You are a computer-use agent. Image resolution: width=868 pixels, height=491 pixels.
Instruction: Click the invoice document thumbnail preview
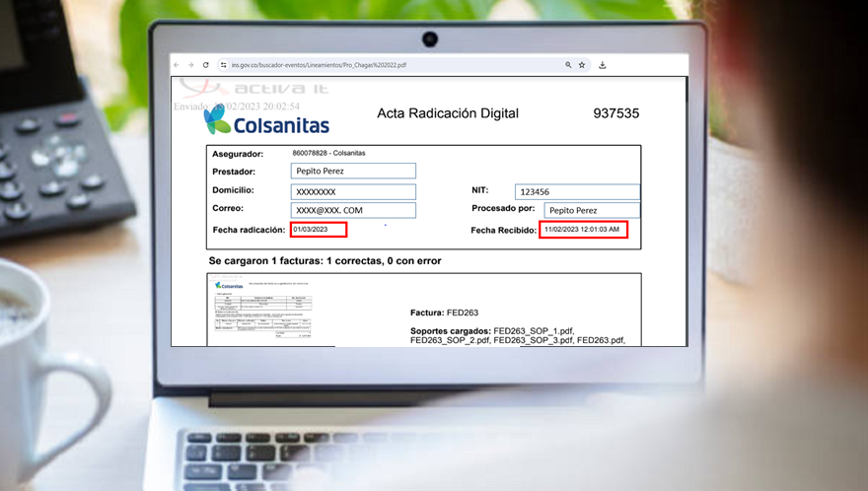pyautogui.click(x=263, y=310)
